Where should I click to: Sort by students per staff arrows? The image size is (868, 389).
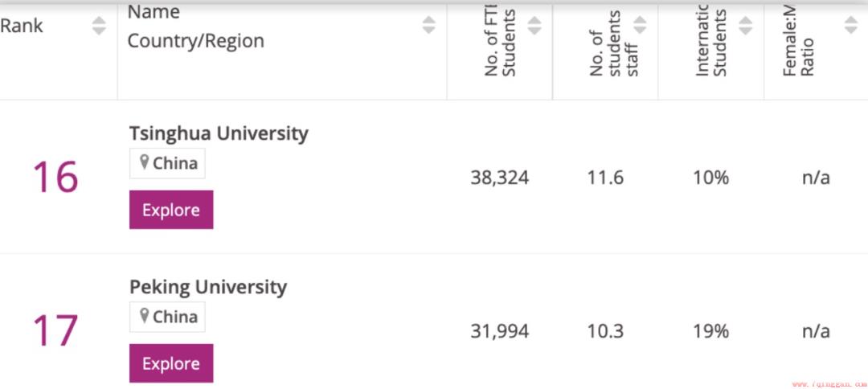click(x=640, y=26)
